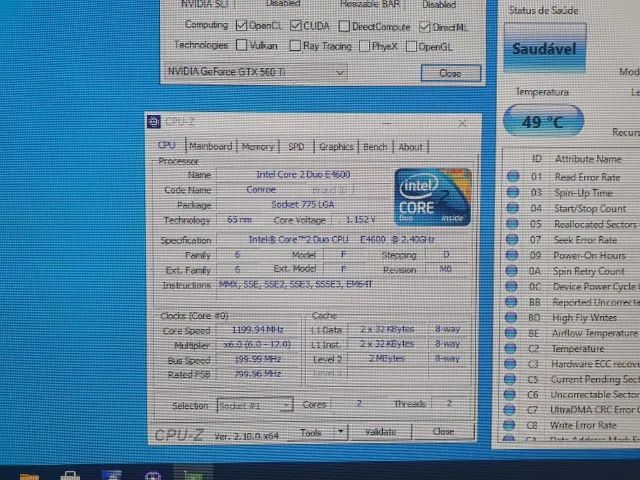Viewport: 640px width, 480px height.
Task: Click the status circle for Spin Retry Count
Action: [x=511, y=271]
